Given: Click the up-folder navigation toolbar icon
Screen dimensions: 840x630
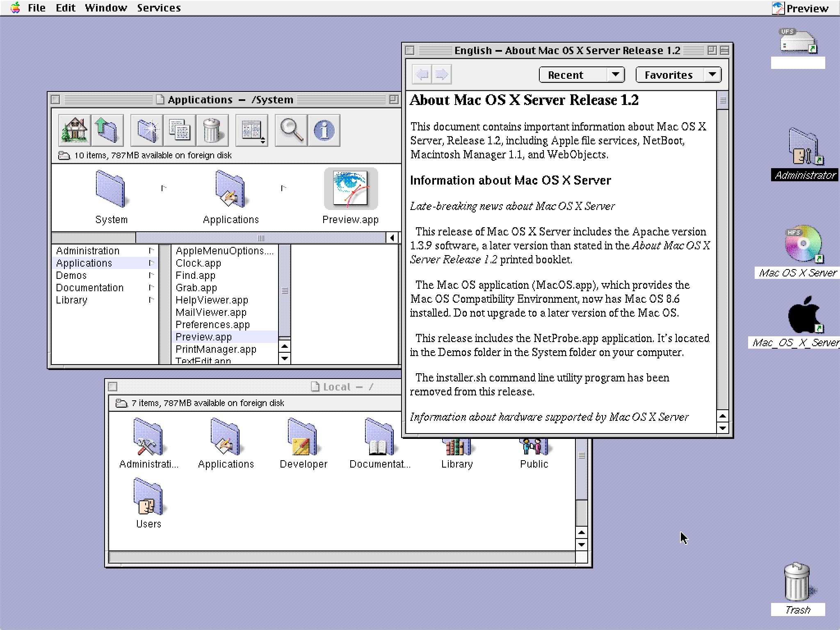Looking at the screenshot, I should (107, 130).
